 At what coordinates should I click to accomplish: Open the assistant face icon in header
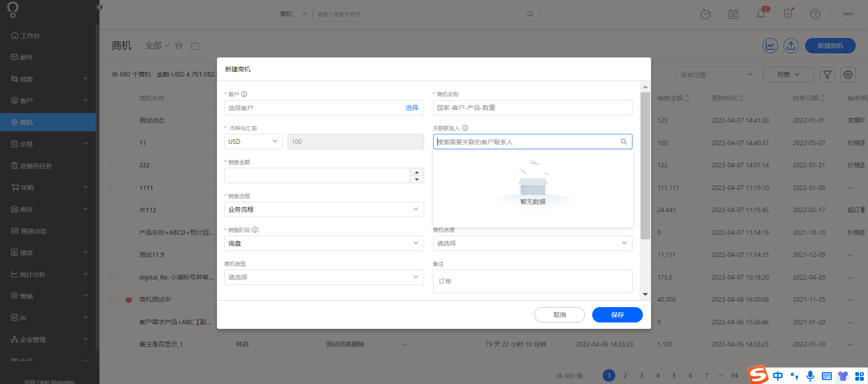[705, 14]
